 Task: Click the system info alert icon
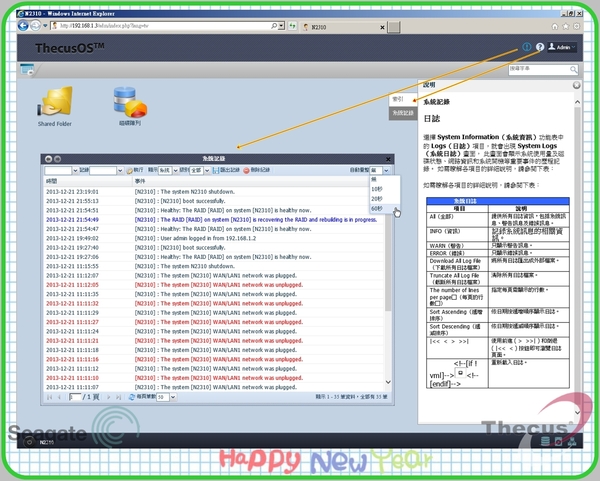click(526, 47)
